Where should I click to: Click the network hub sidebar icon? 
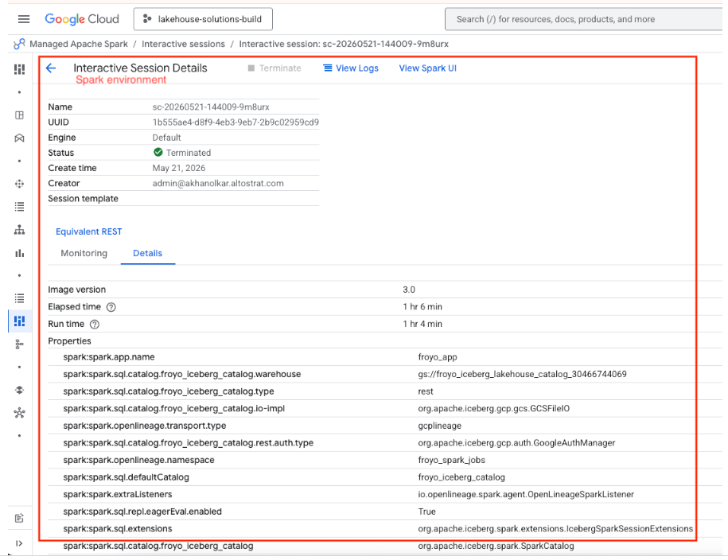tap(20, 413)
